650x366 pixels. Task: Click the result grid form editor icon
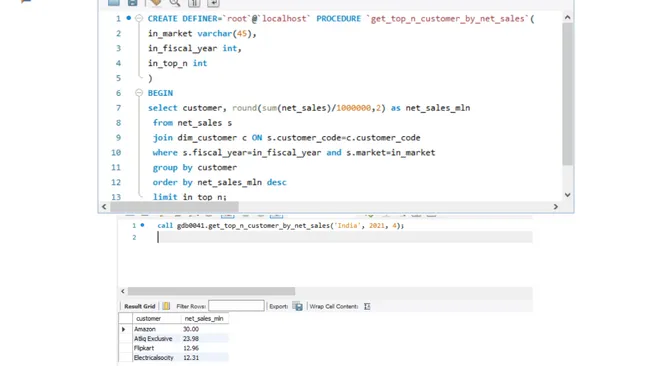point(166,306)
